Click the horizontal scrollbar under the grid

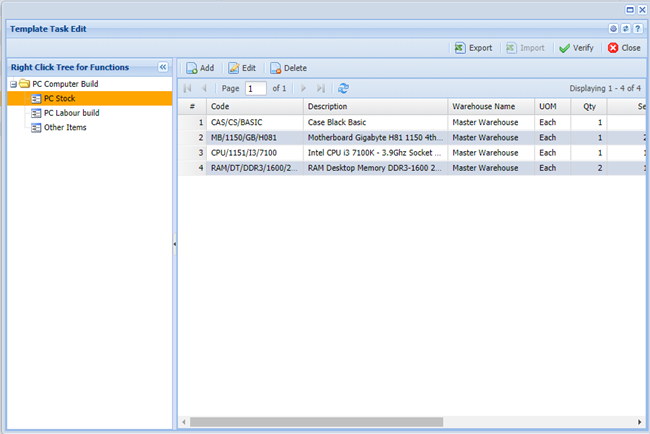point(330,422)
